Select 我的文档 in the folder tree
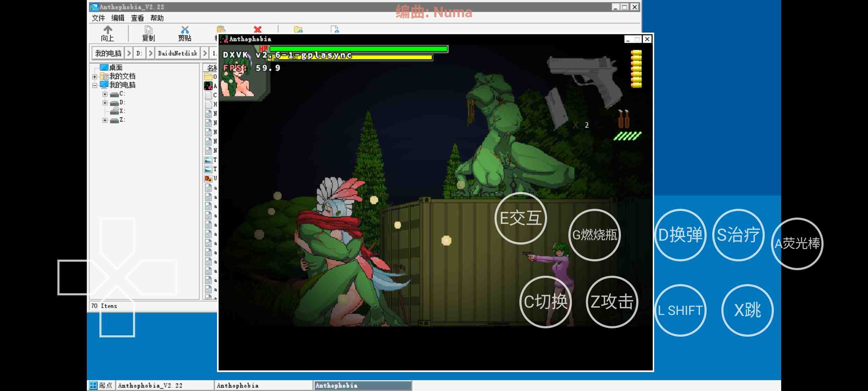The height and width of the screenshot is (391, 868). pyautogui.click(x=122, y=76)
